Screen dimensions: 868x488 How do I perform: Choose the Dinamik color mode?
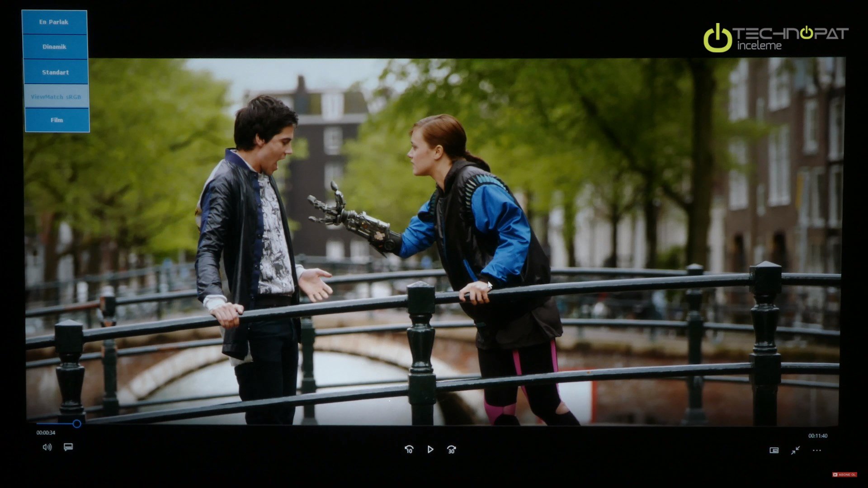tap(55, 47)
